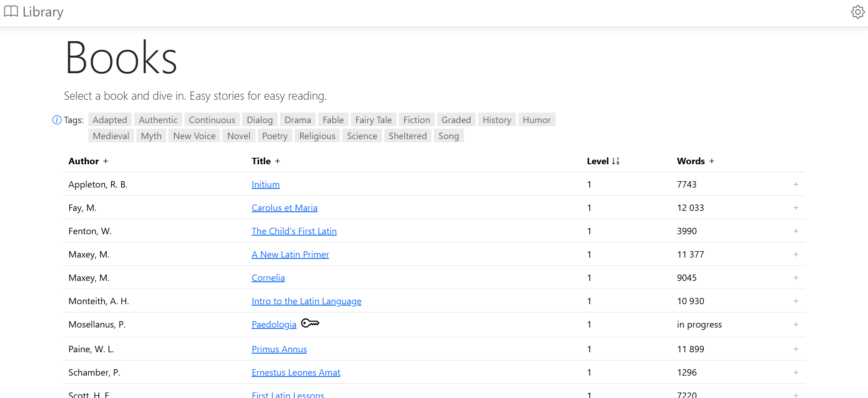Viewport: 868px width, 398px height.
Task: Sort table by Words header
Action: 691,161
